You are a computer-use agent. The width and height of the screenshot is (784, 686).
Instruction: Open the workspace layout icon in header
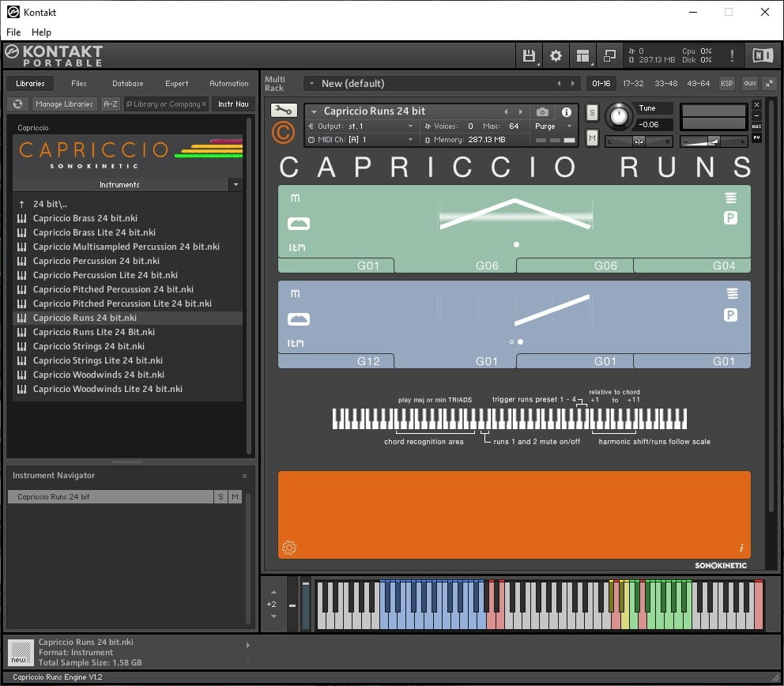582,55
